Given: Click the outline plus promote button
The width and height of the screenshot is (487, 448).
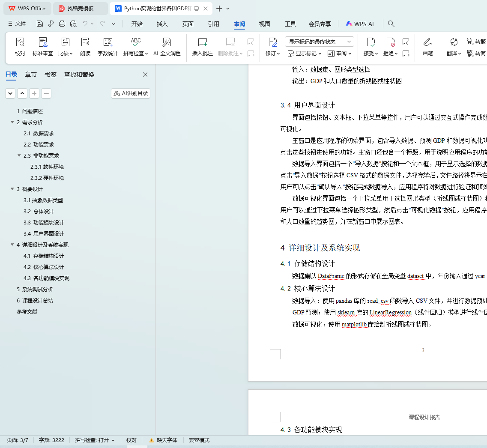Looking at the screenshot, I should (x=34, y=93).
